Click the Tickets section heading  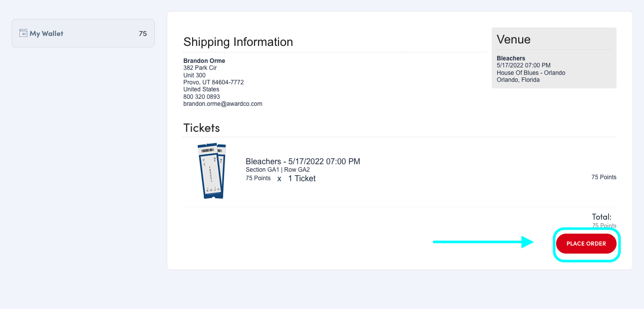point(201,127)
